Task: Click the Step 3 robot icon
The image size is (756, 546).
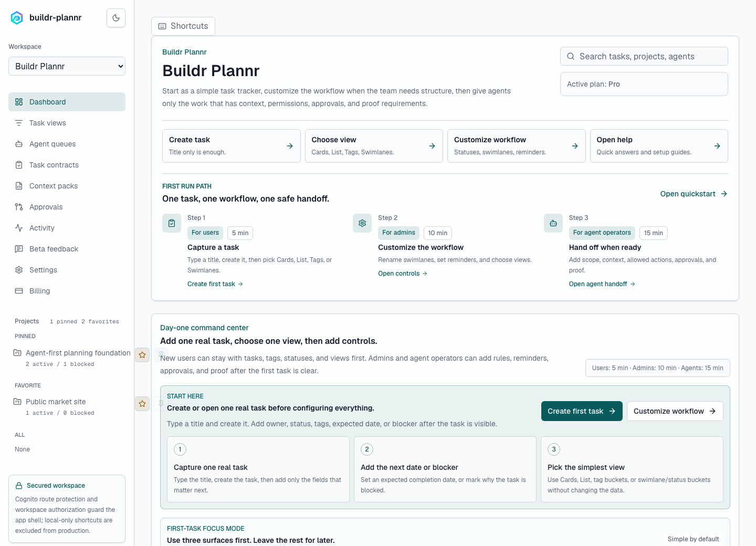Action: [x=553, y=223]
